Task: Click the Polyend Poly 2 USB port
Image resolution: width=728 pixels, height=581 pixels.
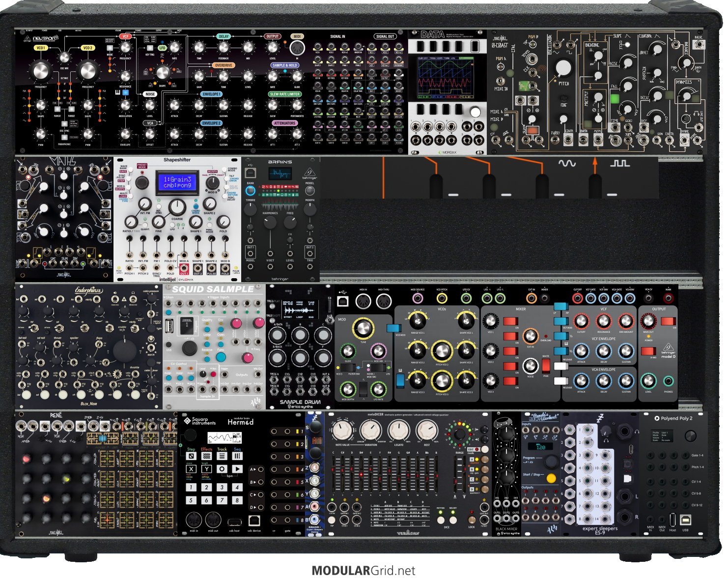Action: click(x=685, y=519)
